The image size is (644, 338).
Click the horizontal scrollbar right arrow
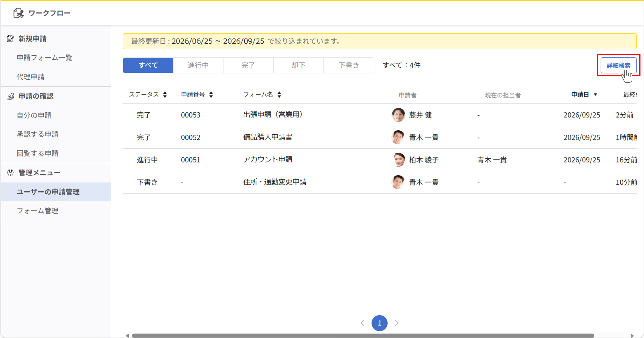[632, 336]
